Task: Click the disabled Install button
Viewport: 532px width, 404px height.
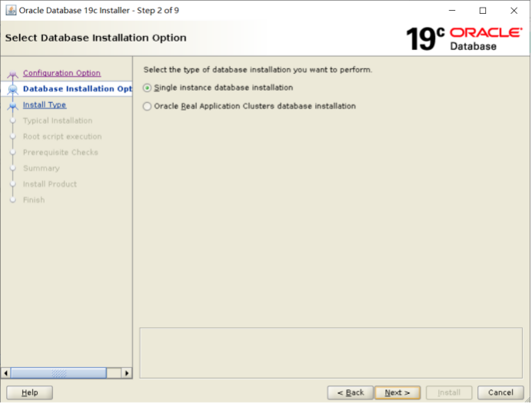Action: 449,392
